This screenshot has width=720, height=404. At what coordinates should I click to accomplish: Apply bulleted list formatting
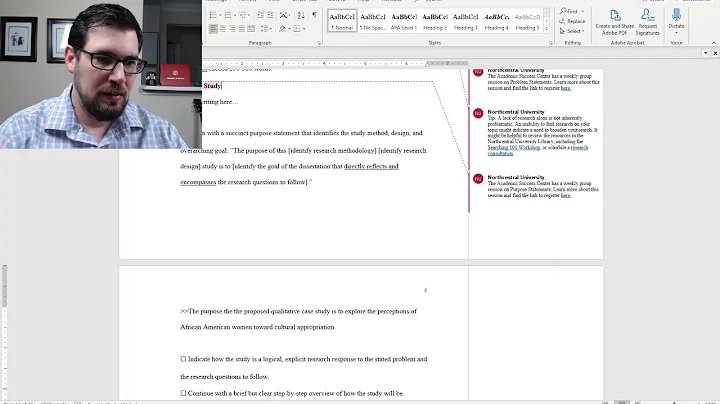point(213,15)
